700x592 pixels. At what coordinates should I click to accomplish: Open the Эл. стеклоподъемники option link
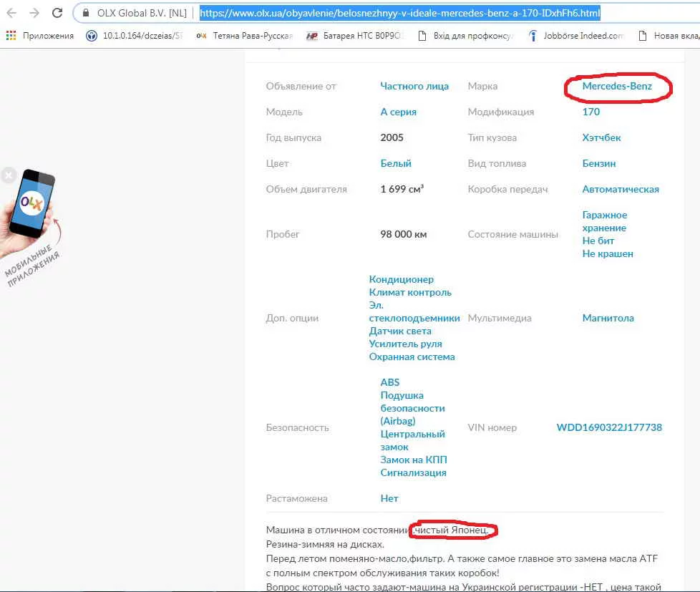[x=414, y=311]
